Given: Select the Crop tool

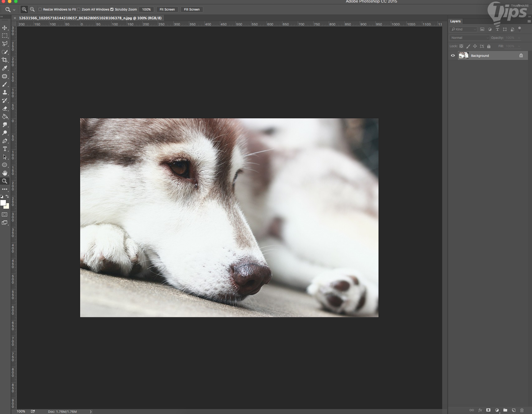Looking at the screenshot, I should point(5,60).
